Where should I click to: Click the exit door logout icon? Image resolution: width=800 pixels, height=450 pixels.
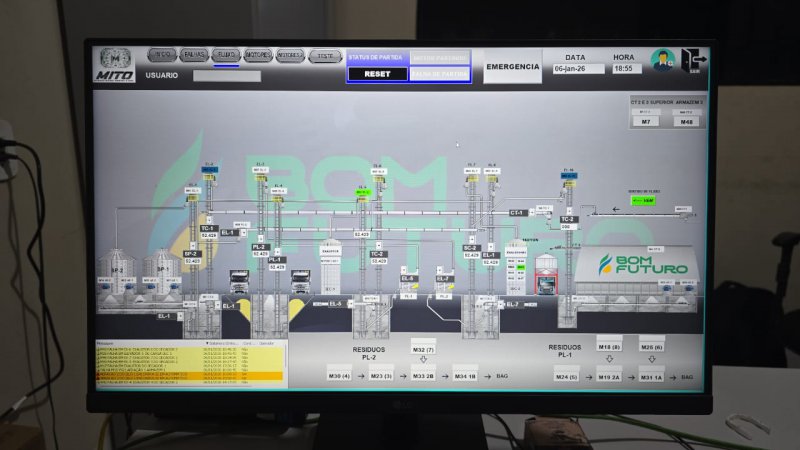(694, 61)
